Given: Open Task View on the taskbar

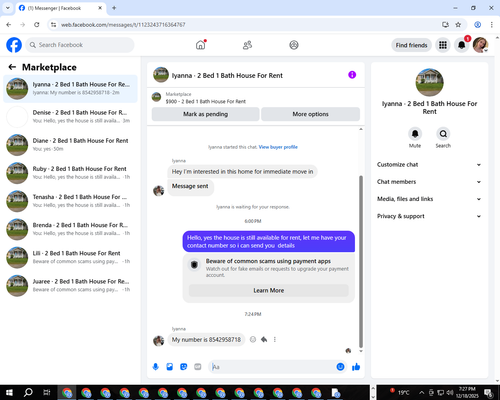Looking at the screenshot, I should pyautogui.click(x=47, y=393).
